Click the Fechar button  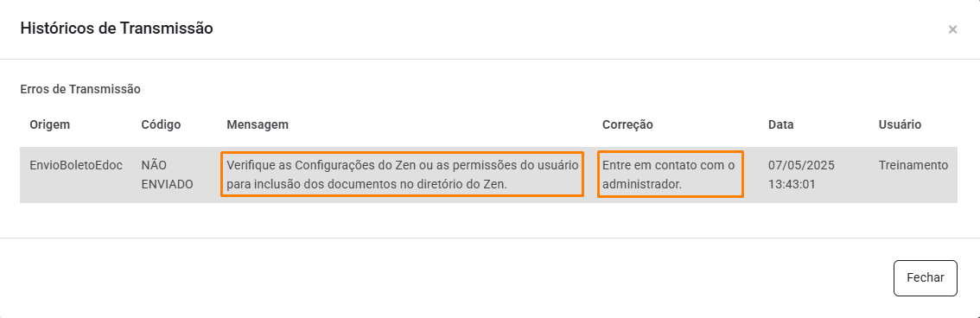pyautogui.click(x=925, y=278)
